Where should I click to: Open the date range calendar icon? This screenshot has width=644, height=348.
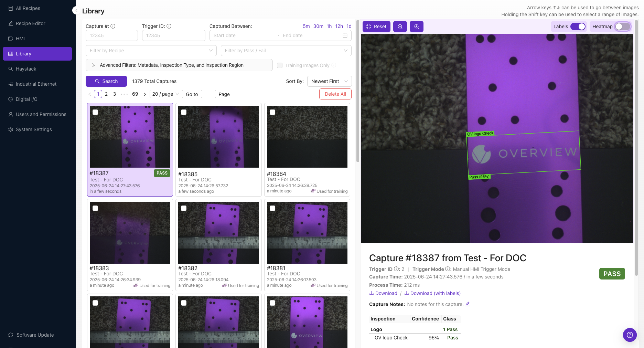click(345, 35)
